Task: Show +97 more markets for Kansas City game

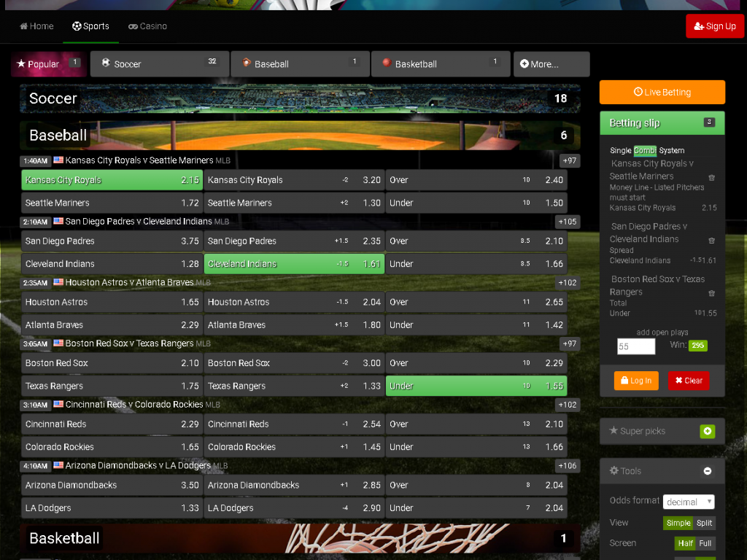Action: [x=569, y=161]
